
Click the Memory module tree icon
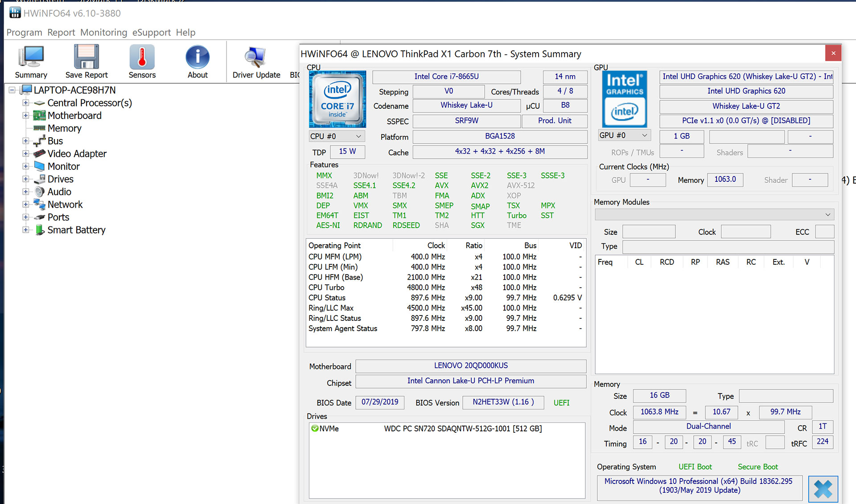pos(40,128)
